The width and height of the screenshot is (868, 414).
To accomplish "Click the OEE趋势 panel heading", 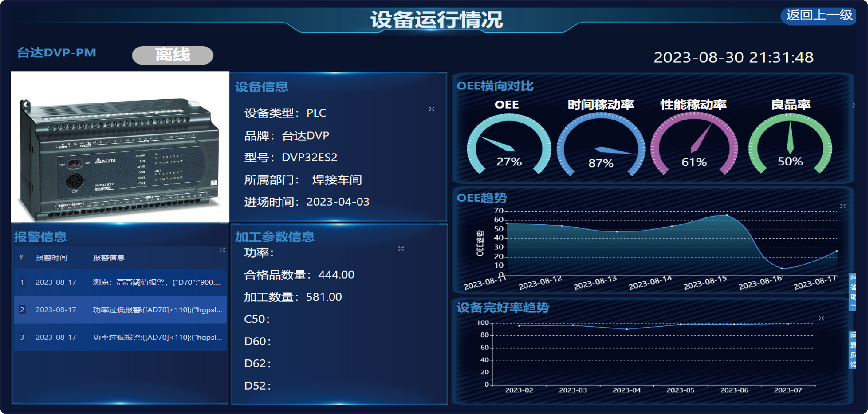I will point(481,198).
